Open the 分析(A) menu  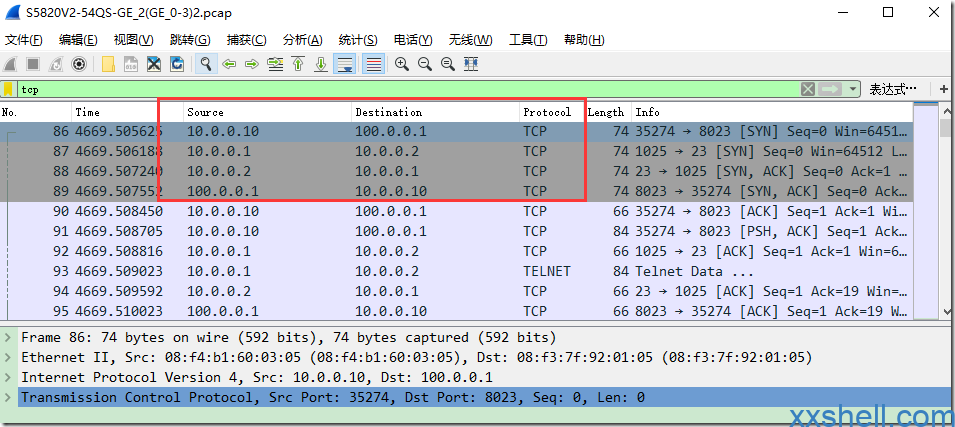(303, 40)
